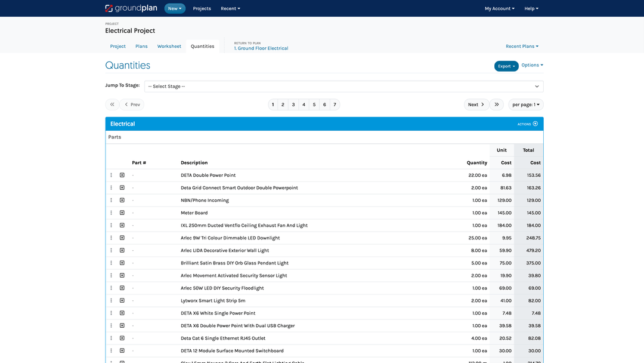Open the kebab menu for Lytworx Smart Light Strip 5m
The image size is (644, 363).
pos(112,300)
